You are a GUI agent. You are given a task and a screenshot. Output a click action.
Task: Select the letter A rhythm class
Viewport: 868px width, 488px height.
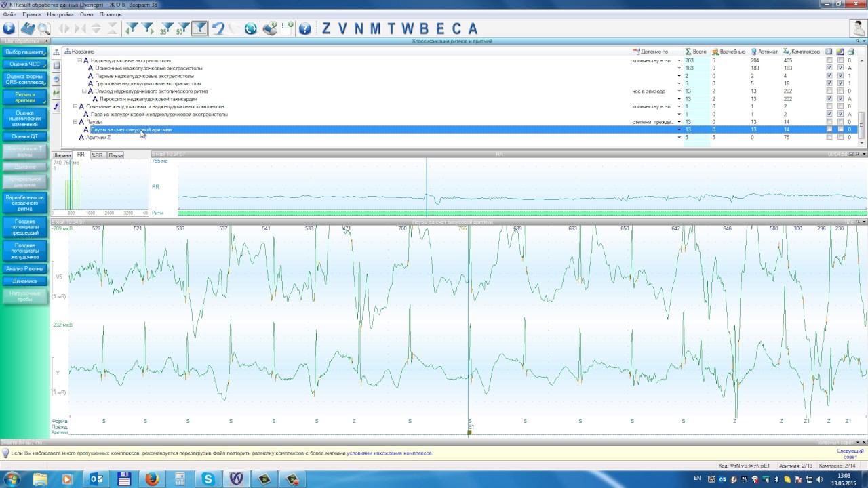(x=473, y=28)
